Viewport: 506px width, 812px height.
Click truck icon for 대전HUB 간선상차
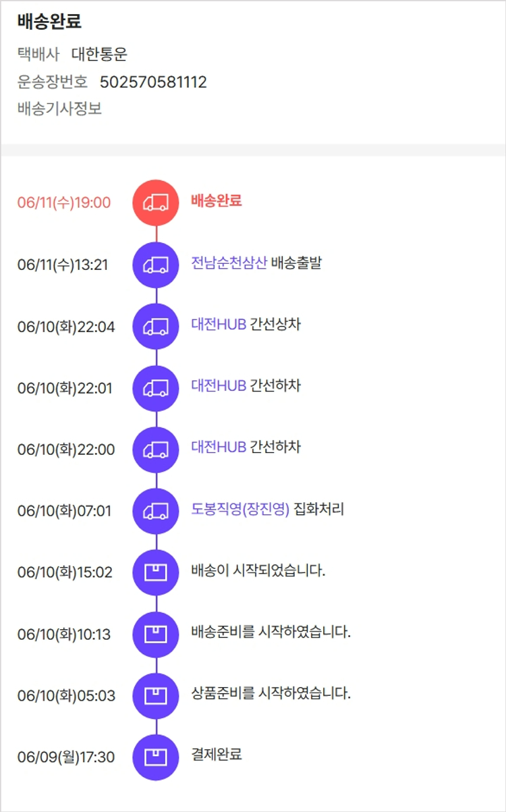pos(156,327)
